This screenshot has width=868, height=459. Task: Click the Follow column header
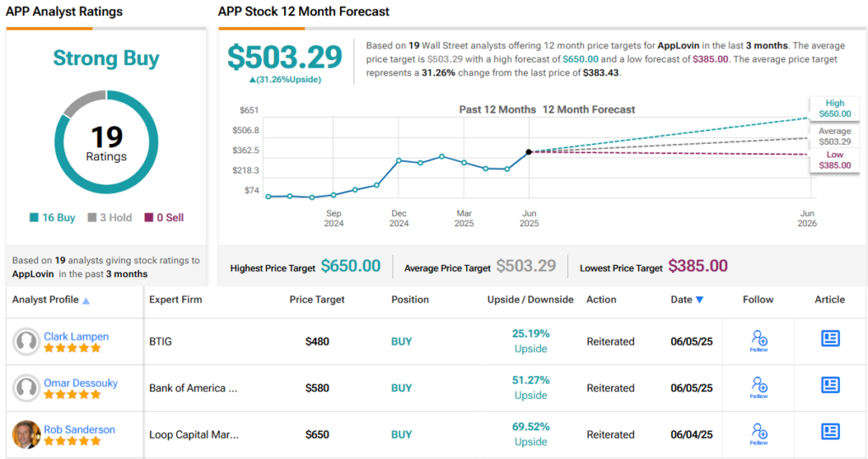pos(758,299)
